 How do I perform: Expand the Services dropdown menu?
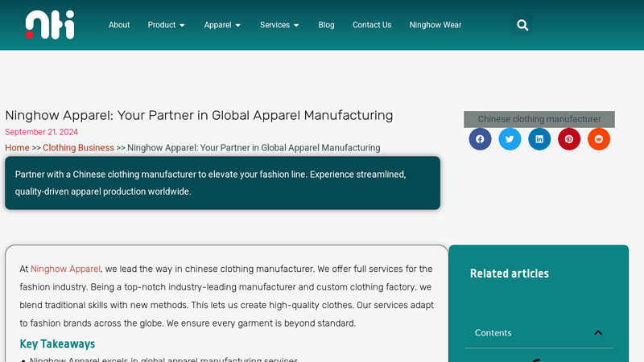[x=279, y=25]
